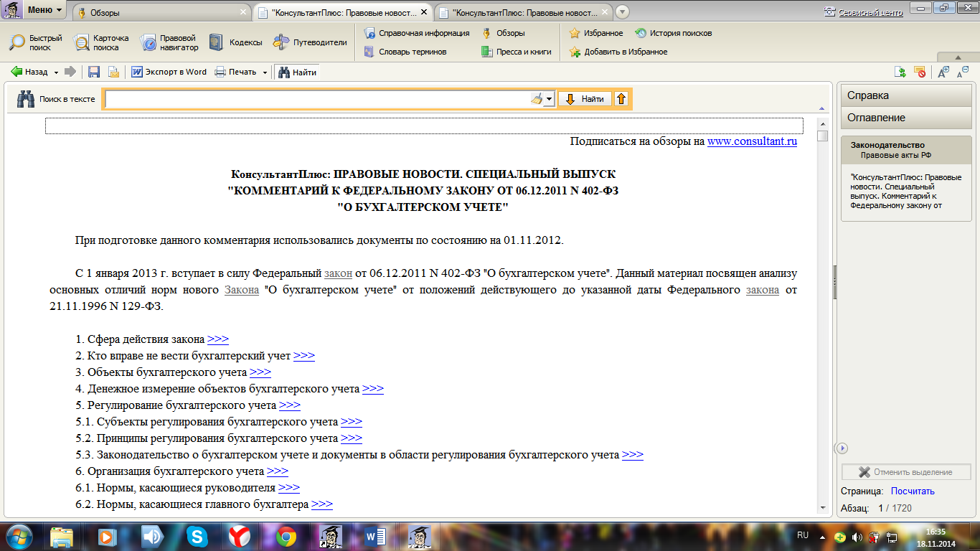Collapse the search-in-text panel with the small blue triangle
The width and height of the screenshot is (980, 551).
pos(821,108)
